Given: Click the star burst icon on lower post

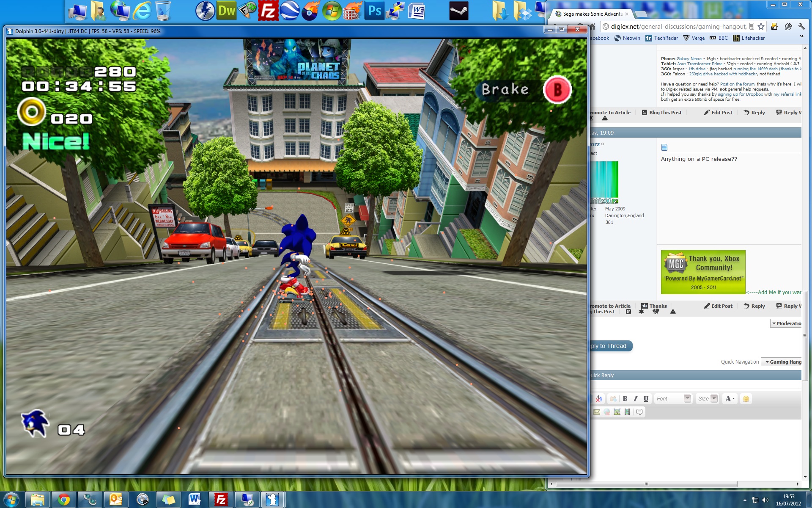Looking at the screenshot, I should coord(641,312).
